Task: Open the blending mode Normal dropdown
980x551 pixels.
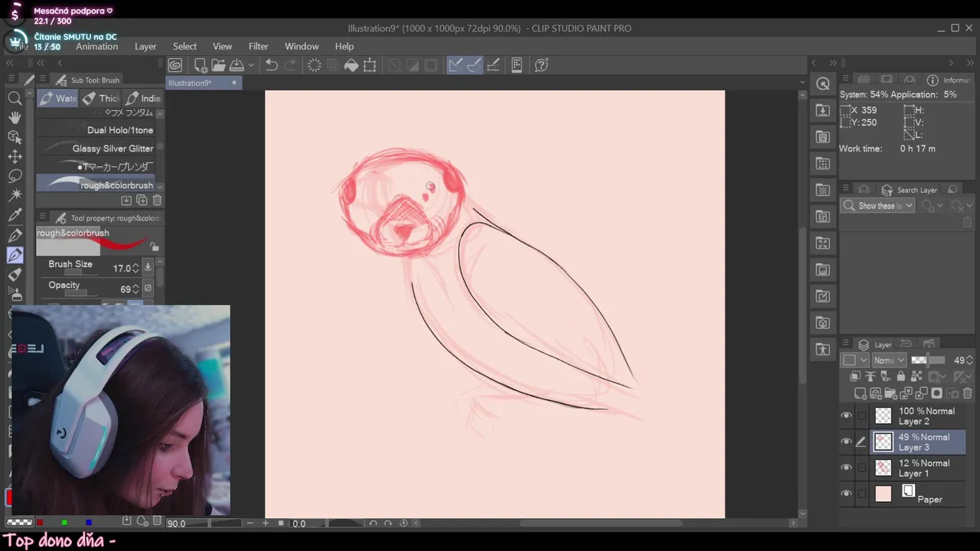Action: pyautogui.click(x=890, y=360)
